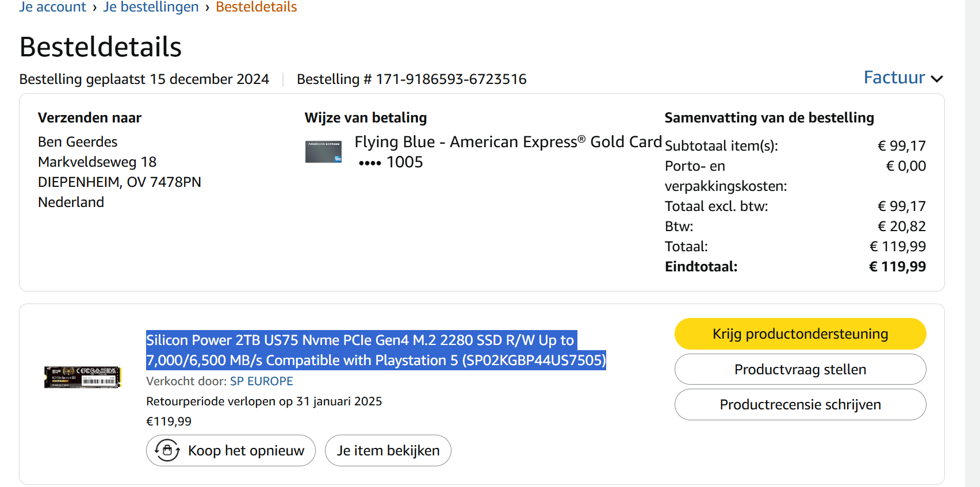Click the page's vertical scrollbar
The image size is (980, 487).
point(973,230)
